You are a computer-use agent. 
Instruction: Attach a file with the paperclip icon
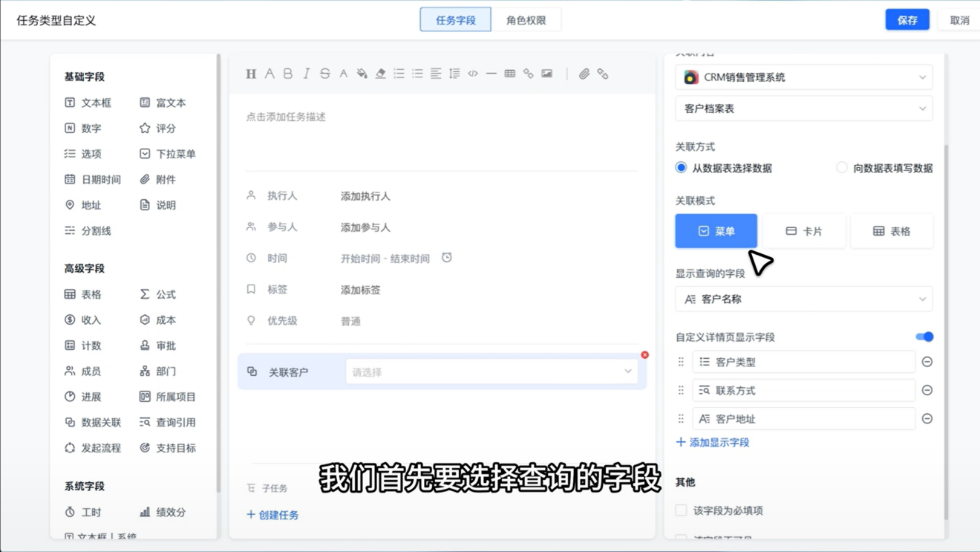click(584, 74)
